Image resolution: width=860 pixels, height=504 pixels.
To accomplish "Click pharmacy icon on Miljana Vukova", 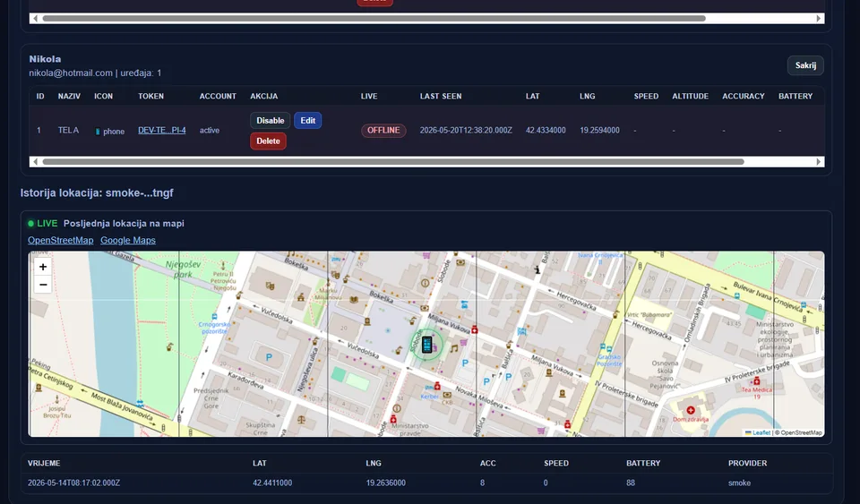I will (x=475, y=329).
